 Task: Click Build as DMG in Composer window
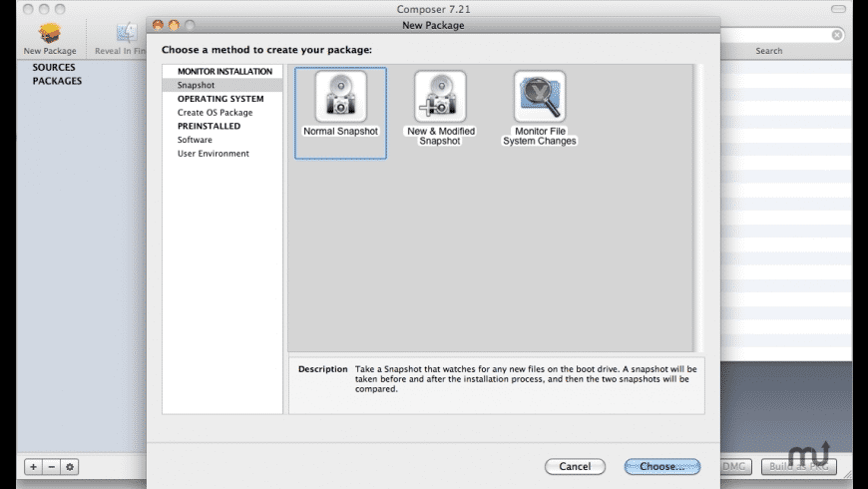735,466
